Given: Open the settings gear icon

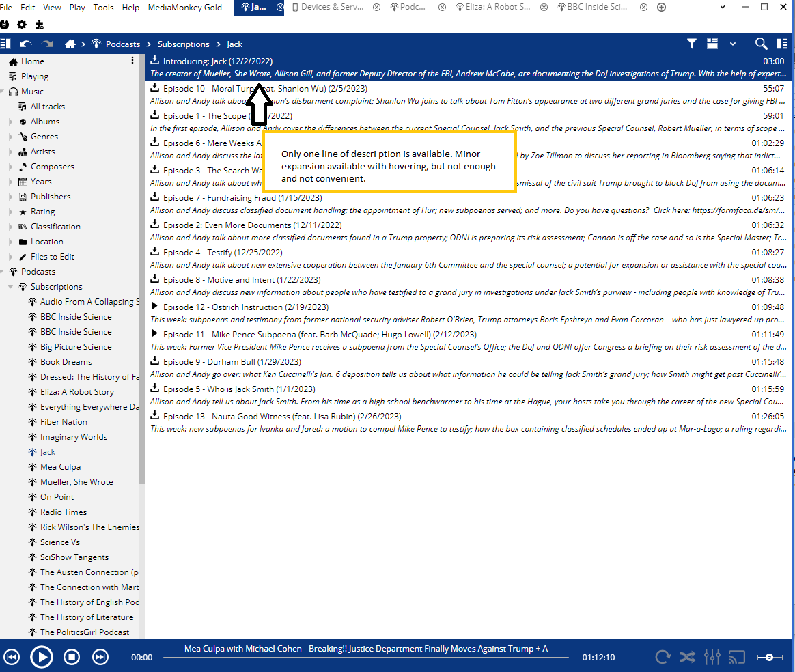Looking at the screenshot, I should 22,25.
